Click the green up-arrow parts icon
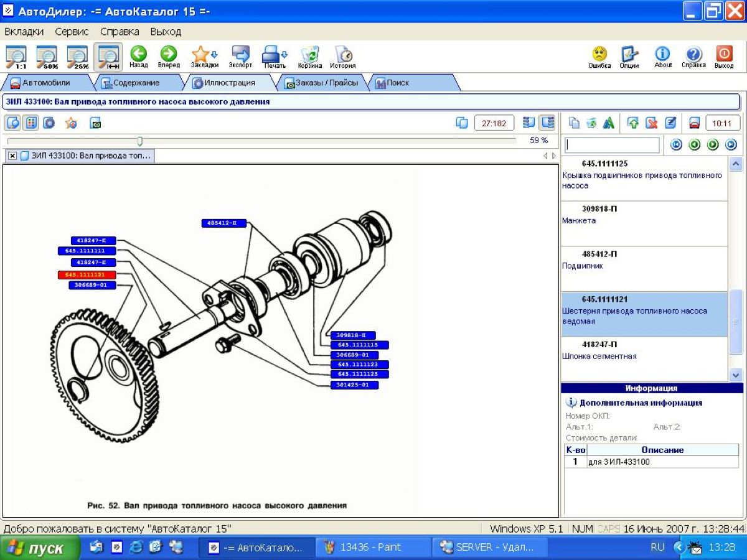Screen dimensions: 747x560 tap(633, 123)
